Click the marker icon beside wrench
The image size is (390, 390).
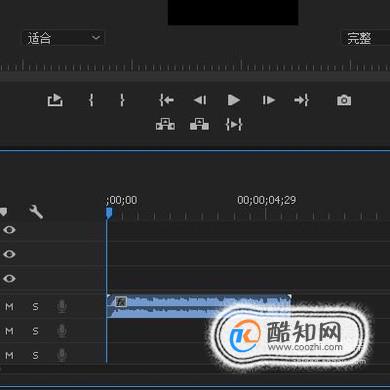click(3, 212)
